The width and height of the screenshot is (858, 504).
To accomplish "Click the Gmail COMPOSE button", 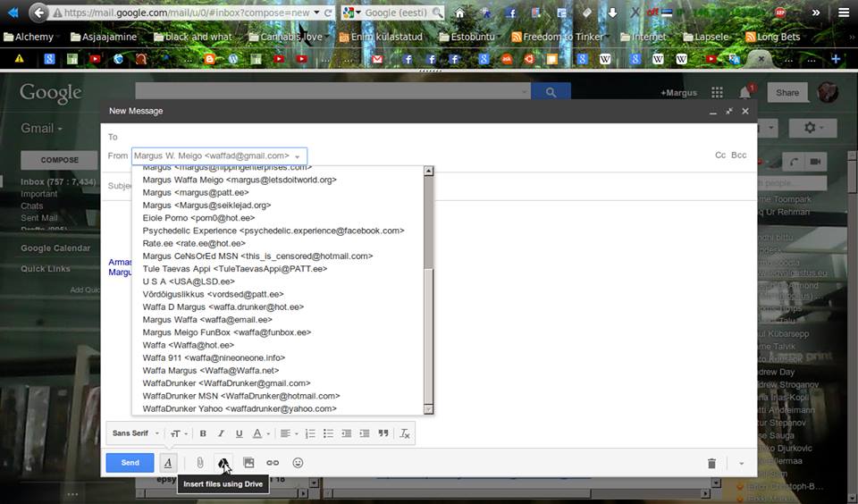I will click(x=59, y=160).
